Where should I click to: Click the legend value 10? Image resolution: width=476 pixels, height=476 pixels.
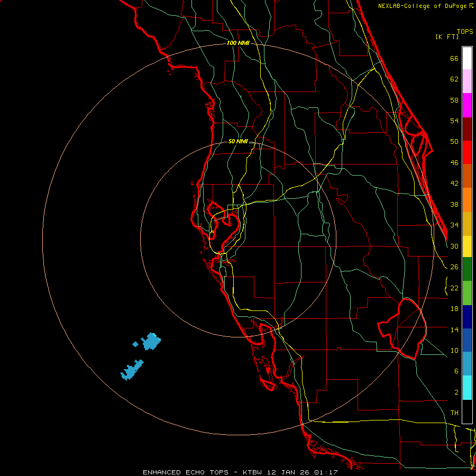[454, 351]
